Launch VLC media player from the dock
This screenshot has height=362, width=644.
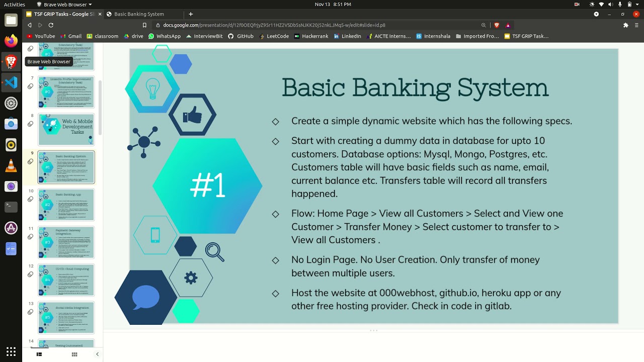pos(11,166)
